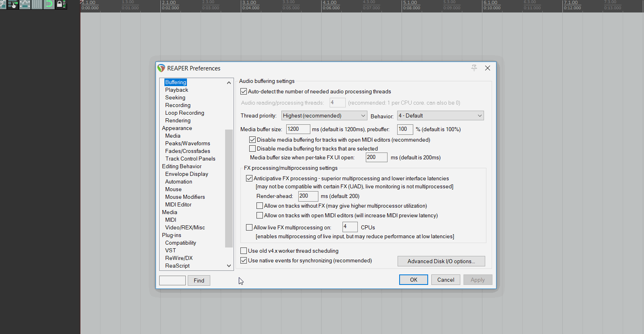644x334 pixels.
Task: Enable allow on tracks with open MIDI editors
Action: pyautogui.click(x=260, y=215)
